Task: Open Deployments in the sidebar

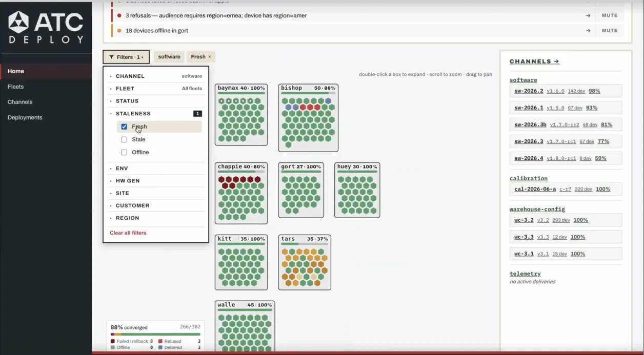Action: 46,117
